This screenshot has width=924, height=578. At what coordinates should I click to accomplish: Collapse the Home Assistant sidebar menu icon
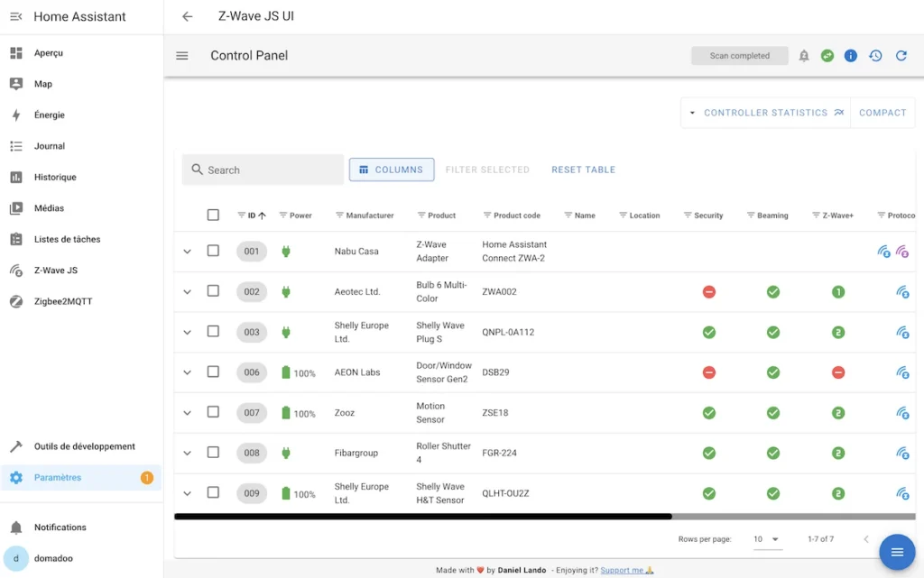coord(16,16)
